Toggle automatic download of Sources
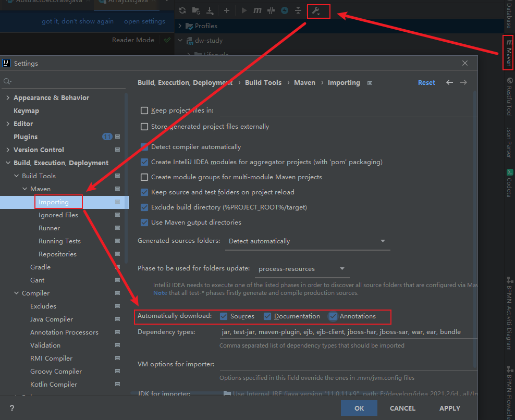 tap(224, 316)
